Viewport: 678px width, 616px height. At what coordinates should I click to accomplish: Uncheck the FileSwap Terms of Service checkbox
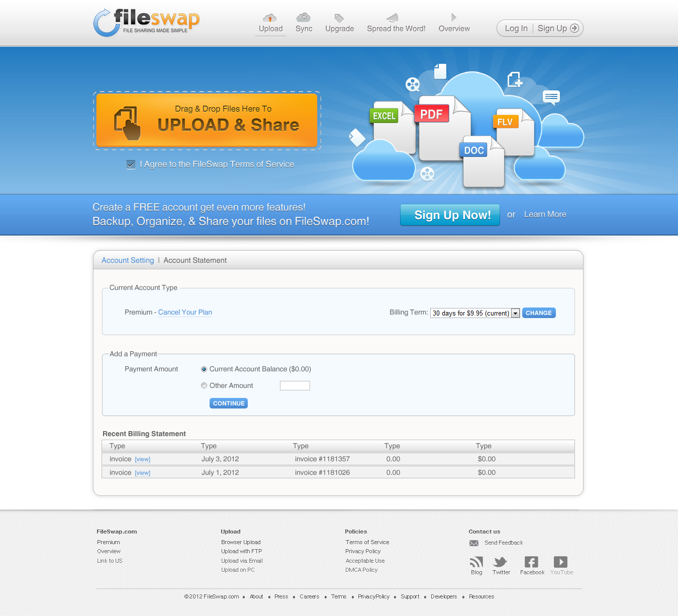[x=131, y=165]
